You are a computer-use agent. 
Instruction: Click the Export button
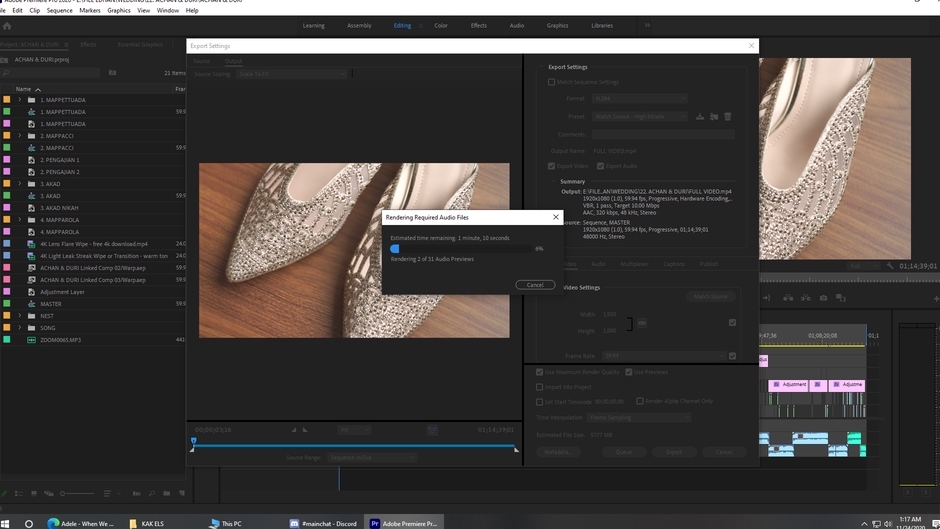tap(674, 452)
